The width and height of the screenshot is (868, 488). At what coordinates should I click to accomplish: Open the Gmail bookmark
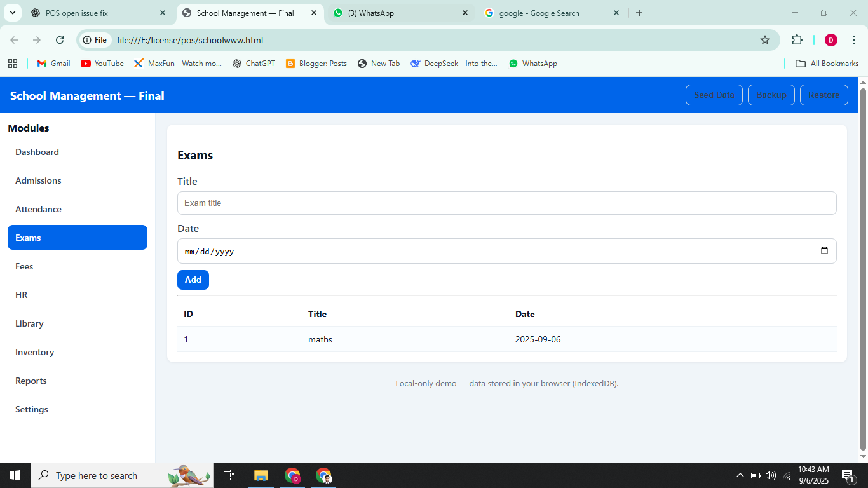[53, 64]
